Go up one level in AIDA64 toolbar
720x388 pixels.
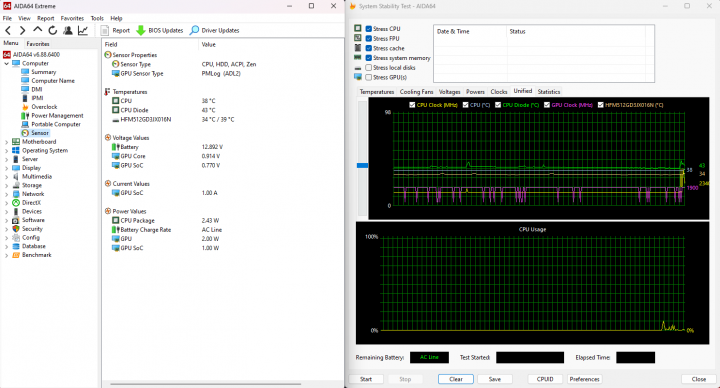click(x=37, y=30)
